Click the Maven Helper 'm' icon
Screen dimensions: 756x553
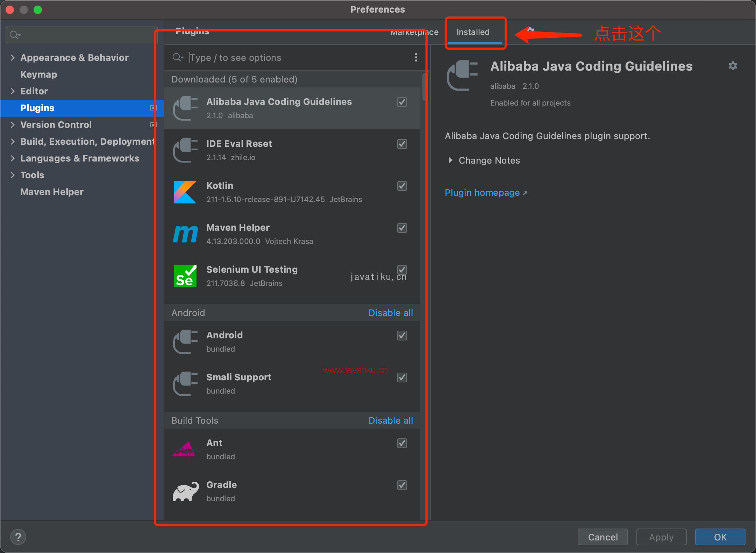185,234
